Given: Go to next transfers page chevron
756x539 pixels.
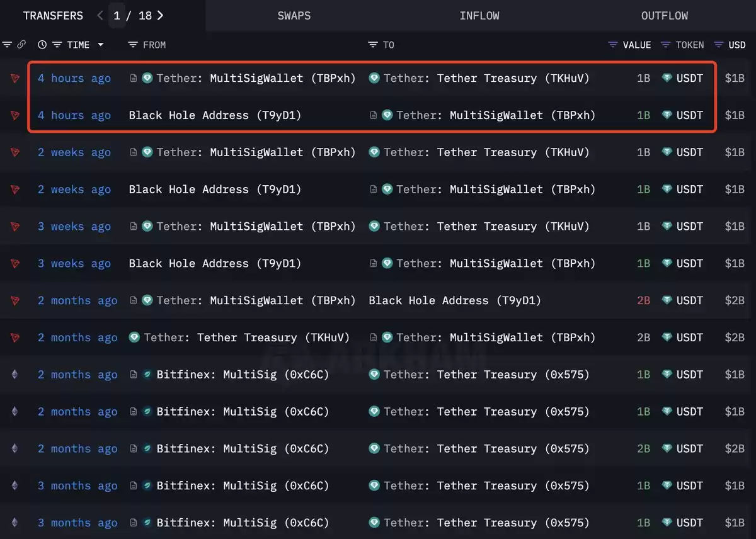Looking at the screenshot, I should [x=160, y=15].
